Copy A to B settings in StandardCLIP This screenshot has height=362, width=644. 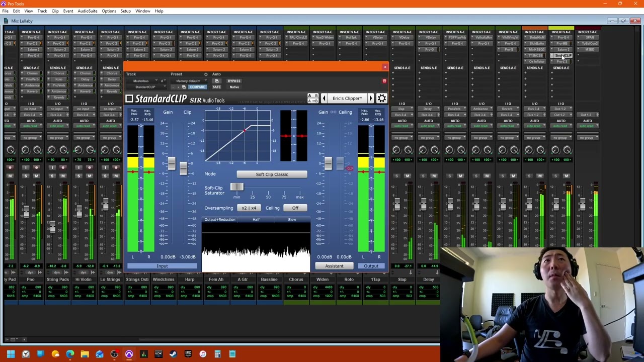[x=313, y=101]
